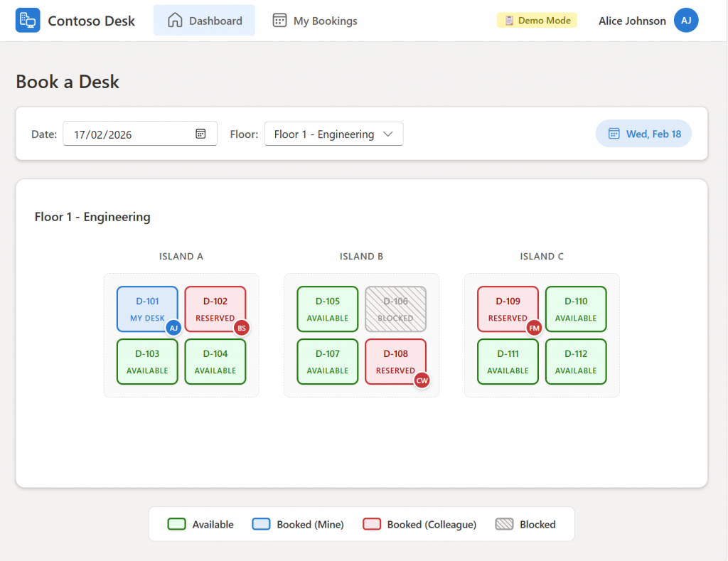This screenshot has width=728, height=561.
Task: Click the Demo Mode badge
Action: (537, 21)
